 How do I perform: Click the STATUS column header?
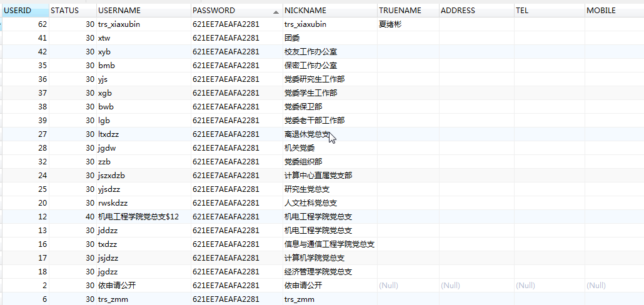click(x=73, y=11)
